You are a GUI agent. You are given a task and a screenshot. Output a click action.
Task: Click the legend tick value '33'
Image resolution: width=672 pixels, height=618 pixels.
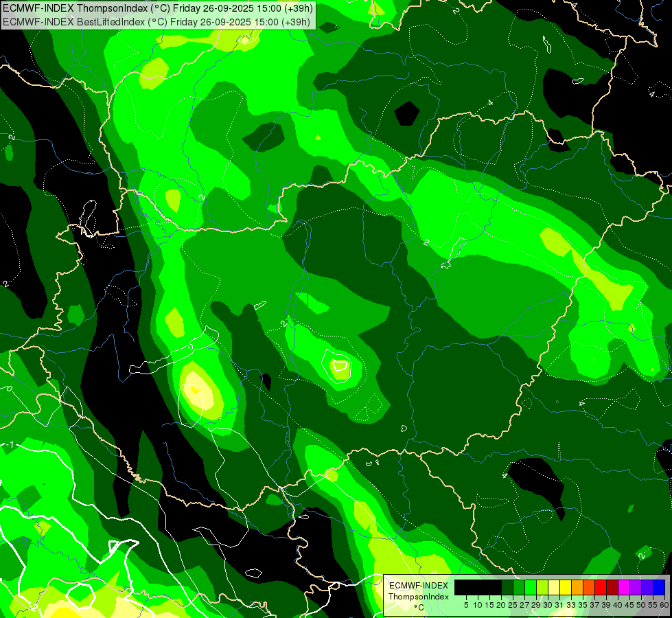coord(571,605)
